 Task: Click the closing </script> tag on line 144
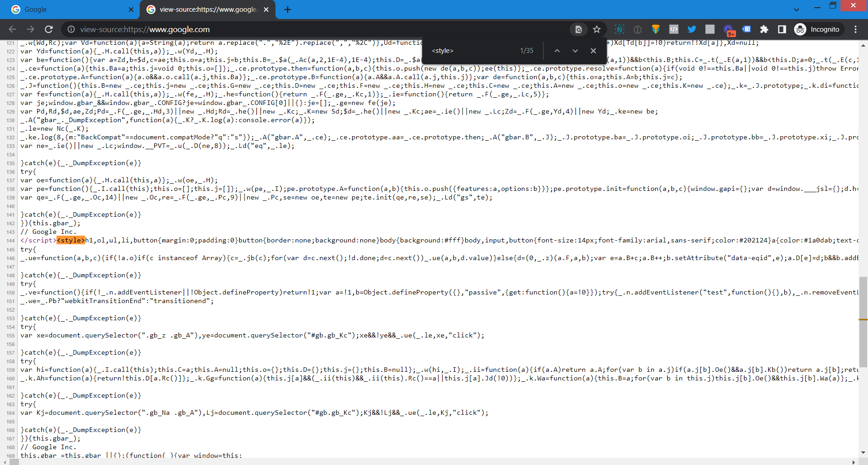[39, 240]
